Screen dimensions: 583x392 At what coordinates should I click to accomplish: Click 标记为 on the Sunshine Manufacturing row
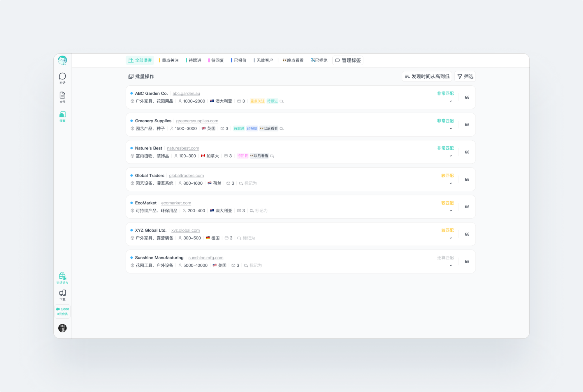coord(253,266)
